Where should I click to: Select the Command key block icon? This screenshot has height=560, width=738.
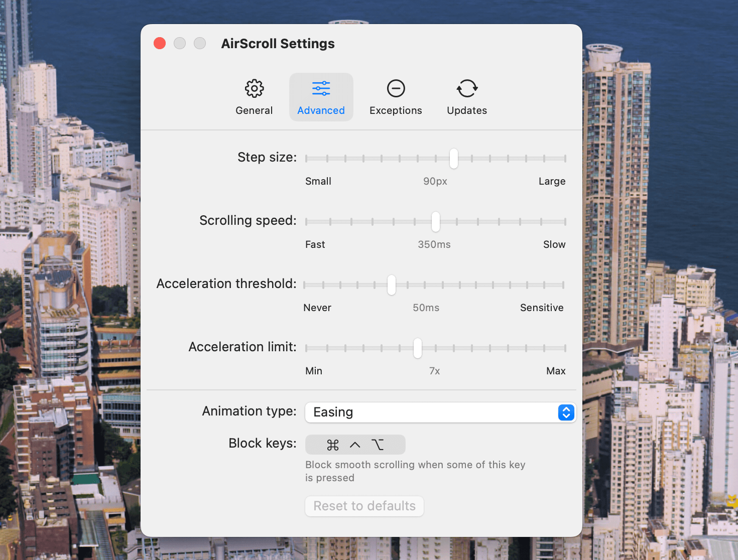332,445
